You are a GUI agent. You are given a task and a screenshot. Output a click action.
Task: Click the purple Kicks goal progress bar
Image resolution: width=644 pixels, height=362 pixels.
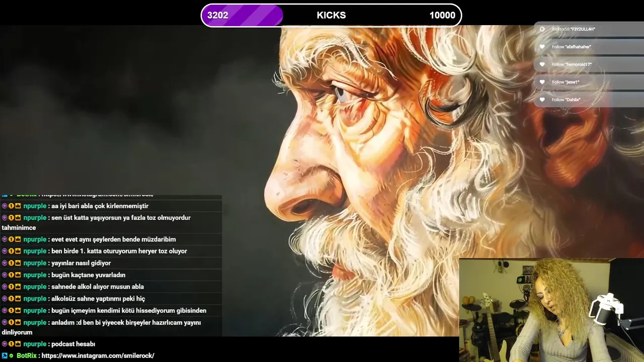pos(243,15)
